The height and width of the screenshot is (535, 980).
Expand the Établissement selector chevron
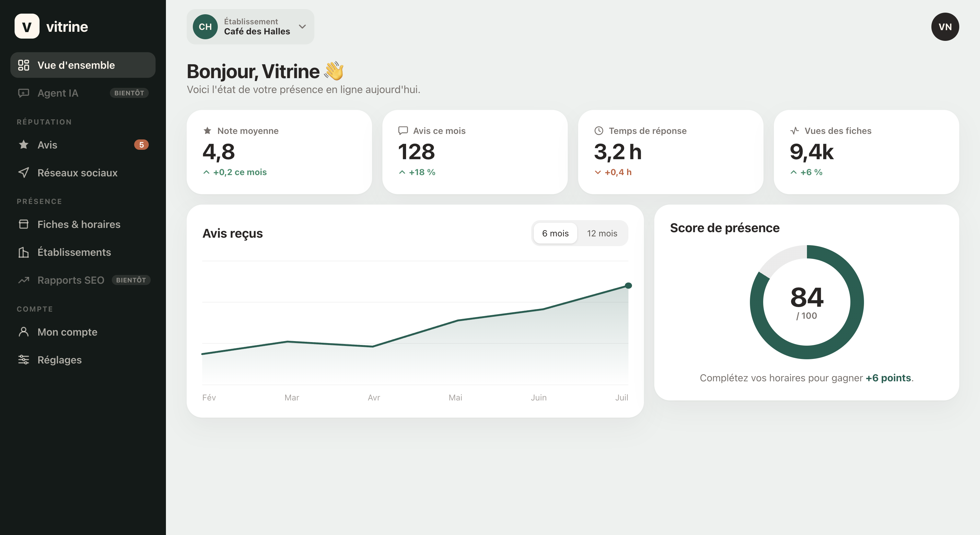coord(302,27)
